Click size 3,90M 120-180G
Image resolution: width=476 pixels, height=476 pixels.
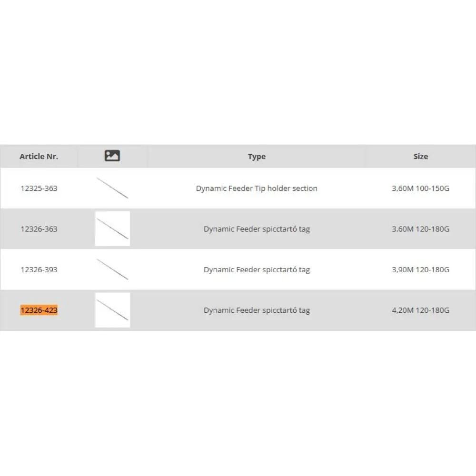pos(420,269)
